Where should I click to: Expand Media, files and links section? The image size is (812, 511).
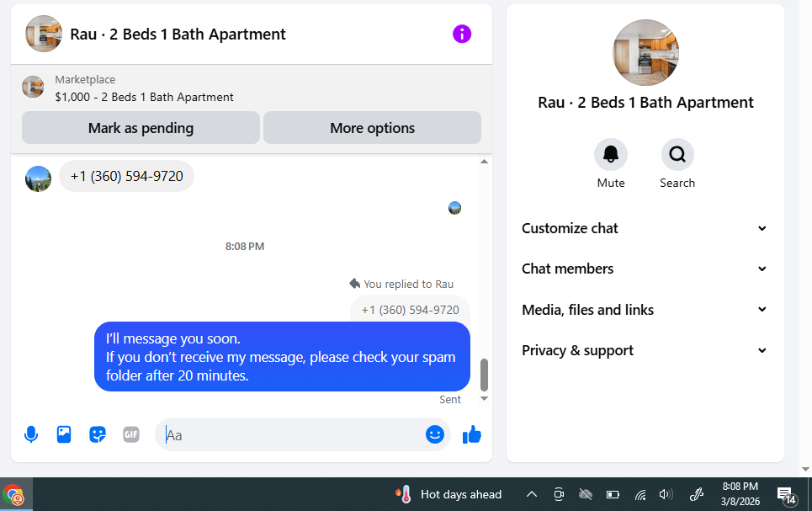pos(645,310)
